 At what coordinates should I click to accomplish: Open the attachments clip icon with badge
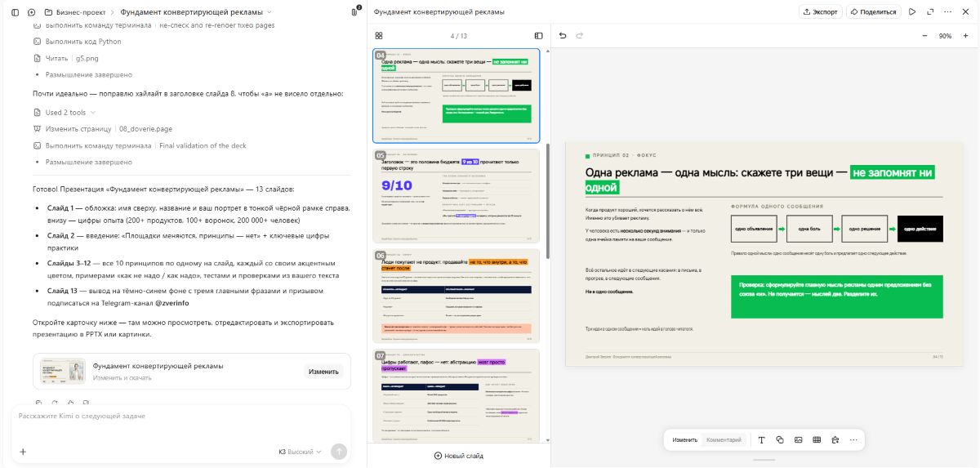pyautogui.click(x=354, y=12)
